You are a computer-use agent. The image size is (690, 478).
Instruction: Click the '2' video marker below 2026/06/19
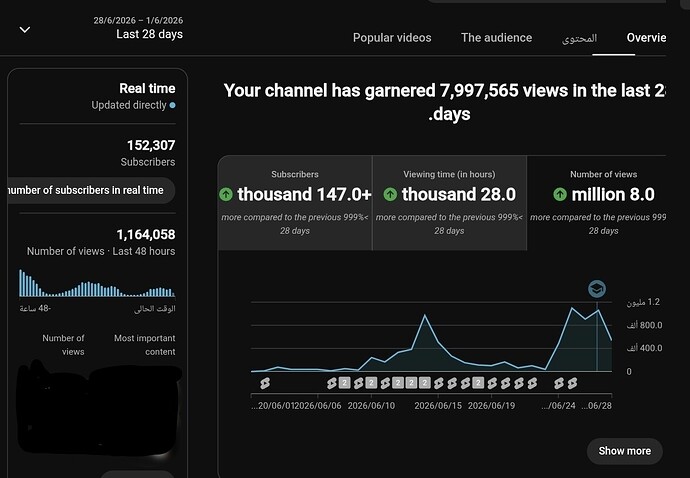(478, 383)
